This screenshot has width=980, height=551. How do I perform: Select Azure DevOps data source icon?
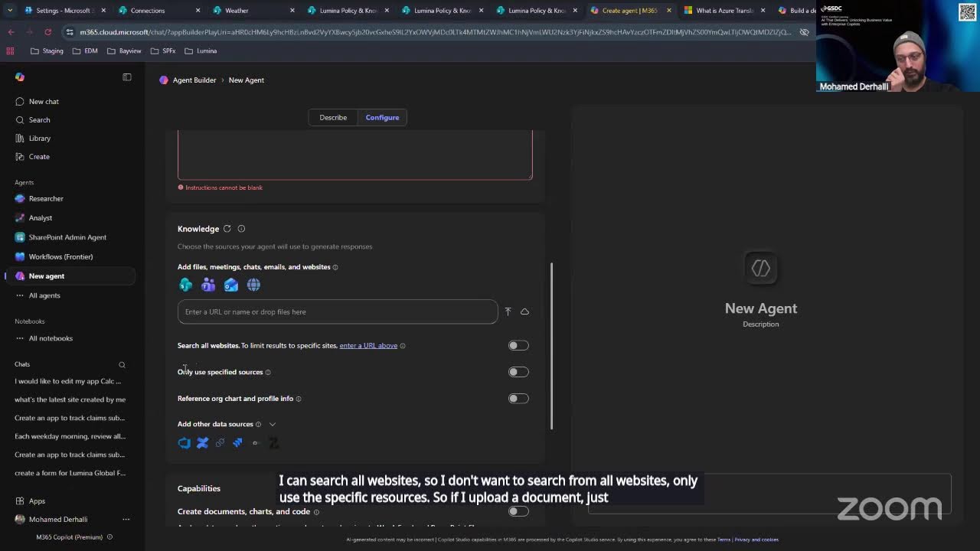(x=185, y=442)
